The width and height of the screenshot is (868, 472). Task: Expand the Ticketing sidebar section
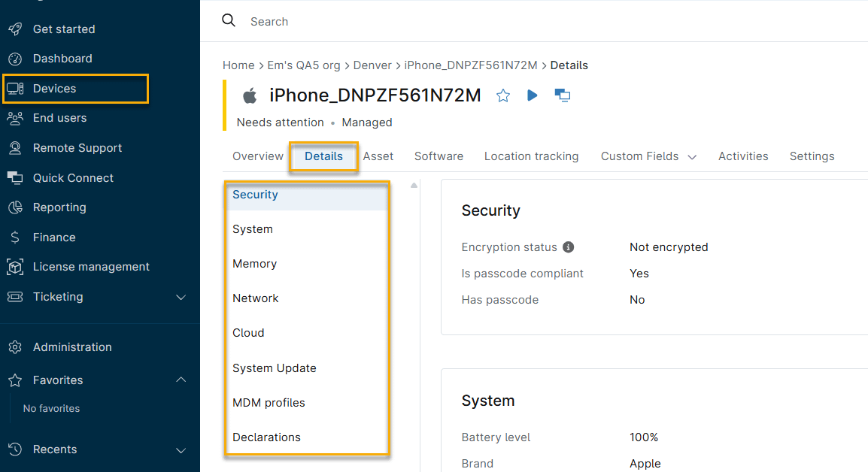181,297
